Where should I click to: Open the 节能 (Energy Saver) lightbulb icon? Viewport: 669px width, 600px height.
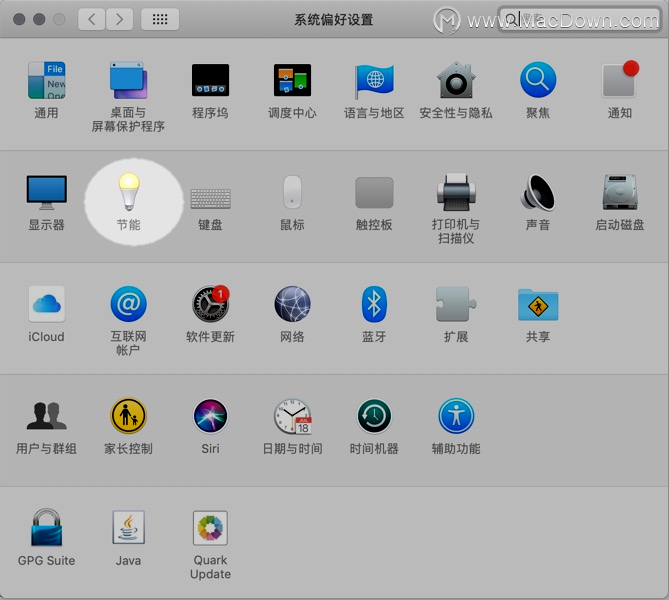pos(129,191)
